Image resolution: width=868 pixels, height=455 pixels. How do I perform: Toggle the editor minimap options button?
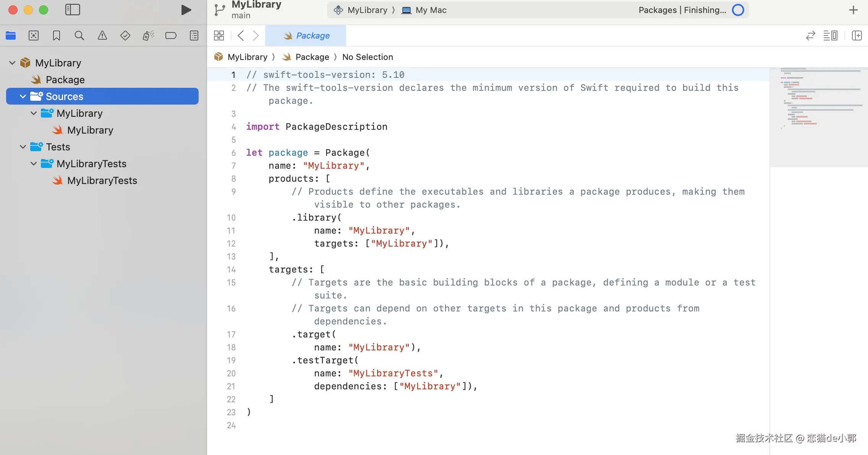pos(830,35)
